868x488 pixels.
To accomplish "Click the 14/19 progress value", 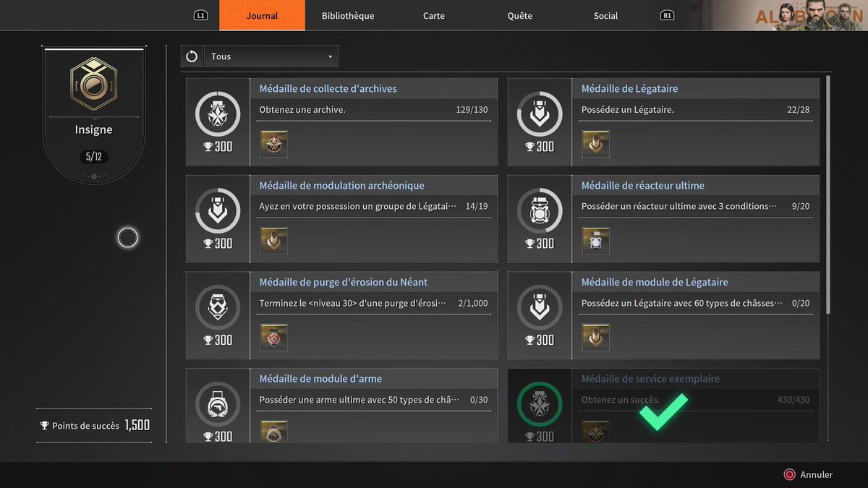I will tap(477, 206).
